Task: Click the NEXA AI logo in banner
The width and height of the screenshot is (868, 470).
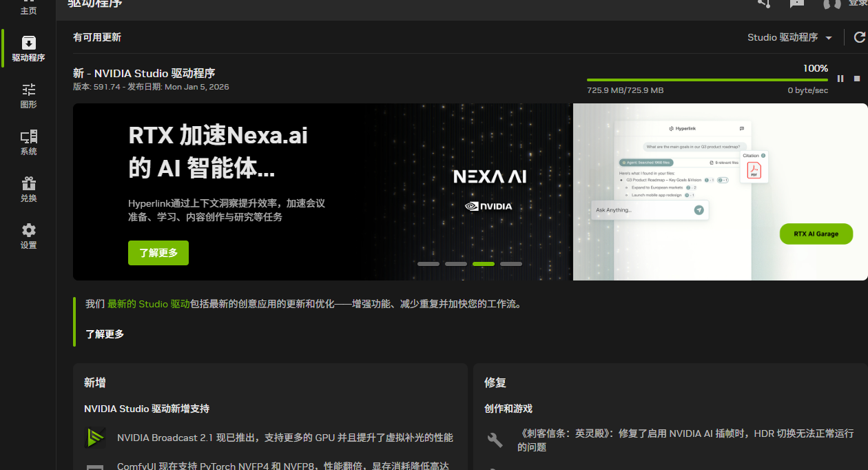Action: [489, 177]
